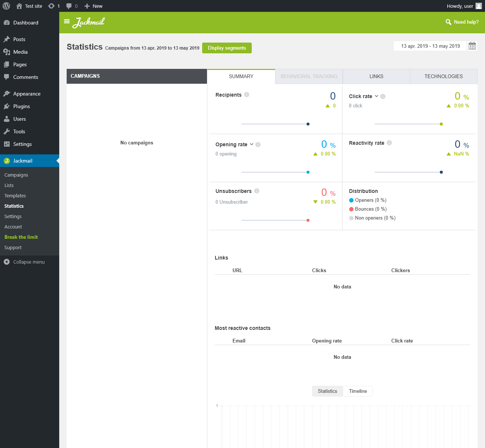
Task: Click the Collapse menu arrow icon
Action: coord(7,262)
